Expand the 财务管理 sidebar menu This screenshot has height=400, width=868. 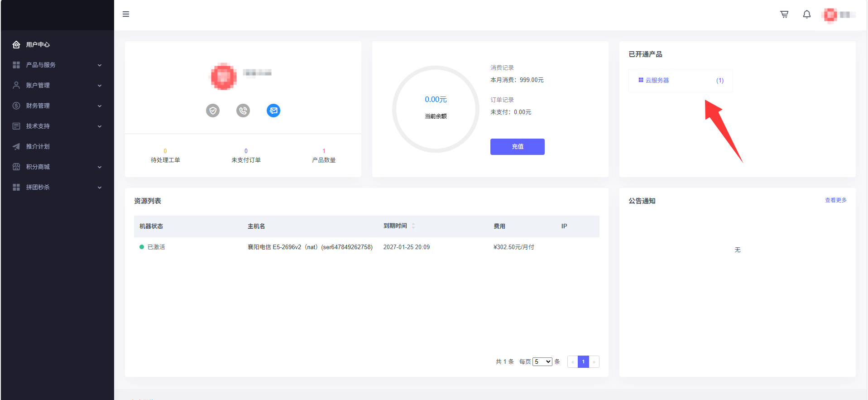(57, 106)
